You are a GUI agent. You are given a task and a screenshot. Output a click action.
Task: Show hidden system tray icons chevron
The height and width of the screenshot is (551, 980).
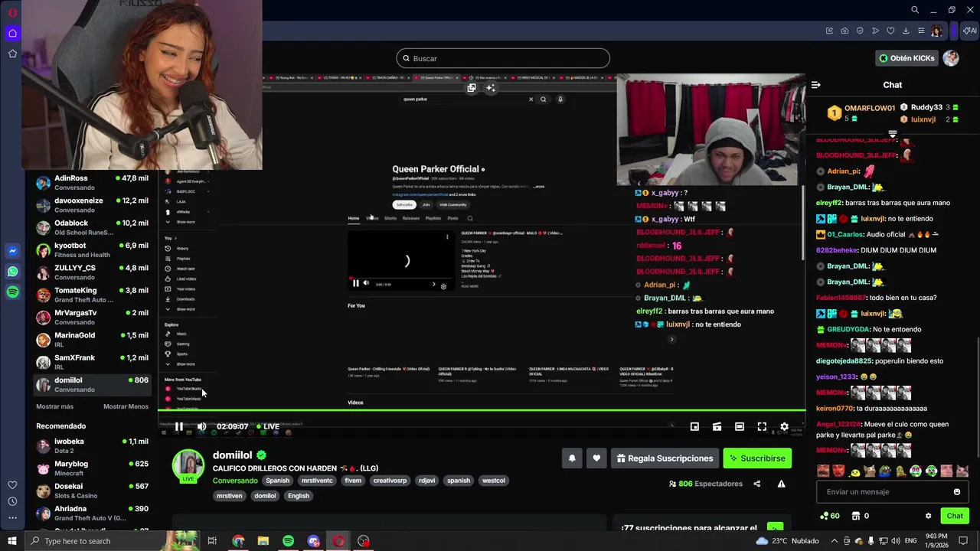pos(835,541)
